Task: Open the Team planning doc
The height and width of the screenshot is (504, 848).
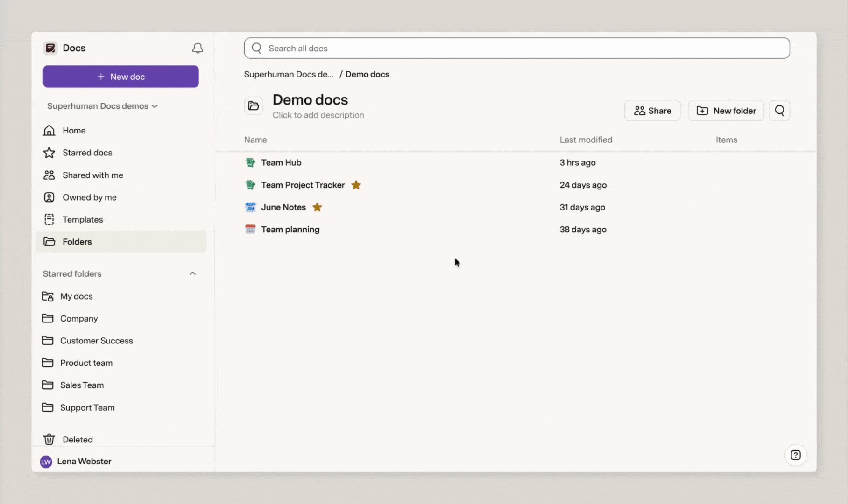Action: tap(290, 229)
